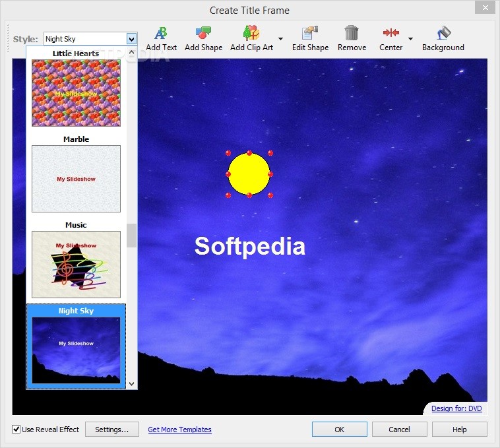Open the Settings... button
500x448 pixels.
coord(112,430)
